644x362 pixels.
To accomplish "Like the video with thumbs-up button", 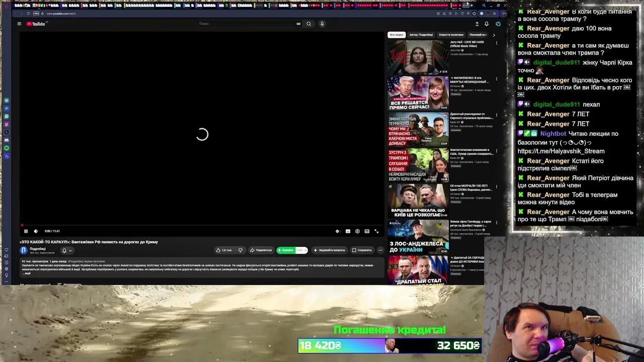I will [x=224, y=250].
